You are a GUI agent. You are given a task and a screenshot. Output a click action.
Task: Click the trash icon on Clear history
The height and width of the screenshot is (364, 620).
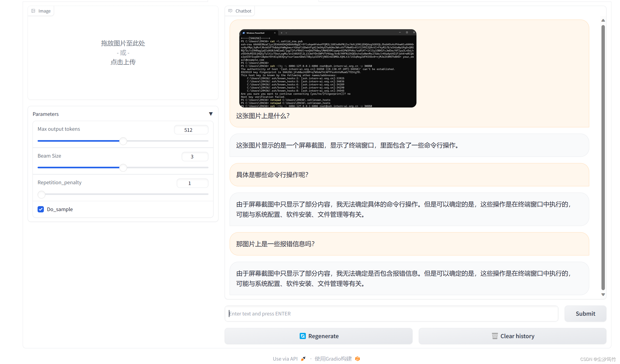tap(495, 336)
